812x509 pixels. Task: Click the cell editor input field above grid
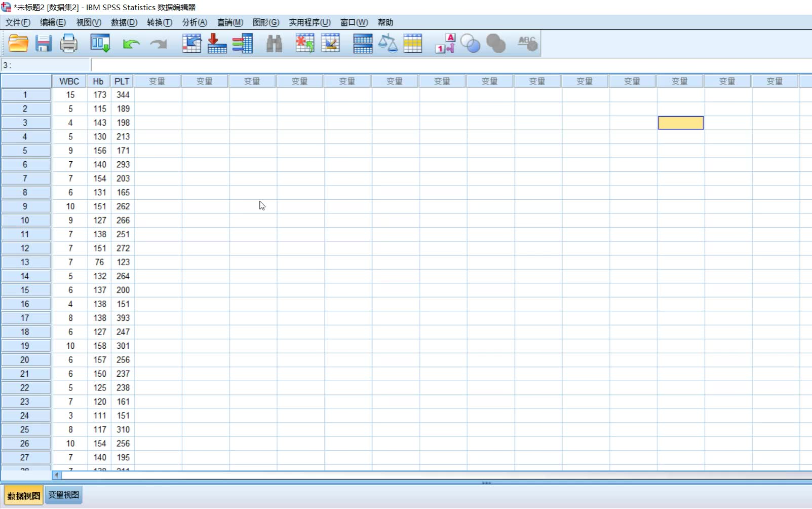451,65
